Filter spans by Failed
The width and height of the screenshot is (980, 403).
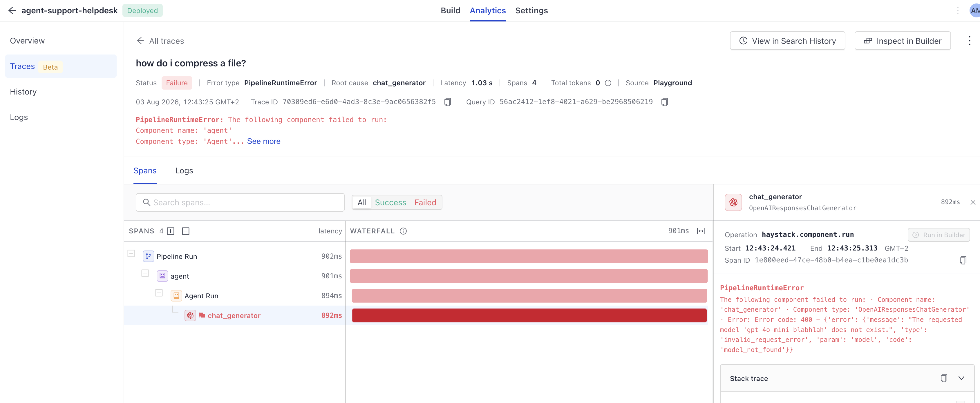pos(425,202)
